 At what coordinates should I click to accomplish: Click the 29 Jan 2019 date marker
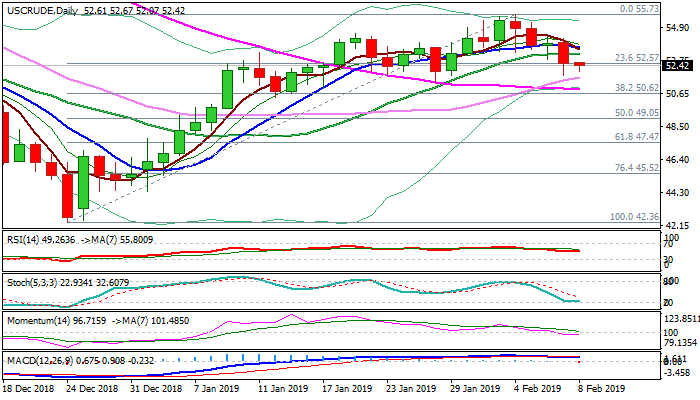477,389
